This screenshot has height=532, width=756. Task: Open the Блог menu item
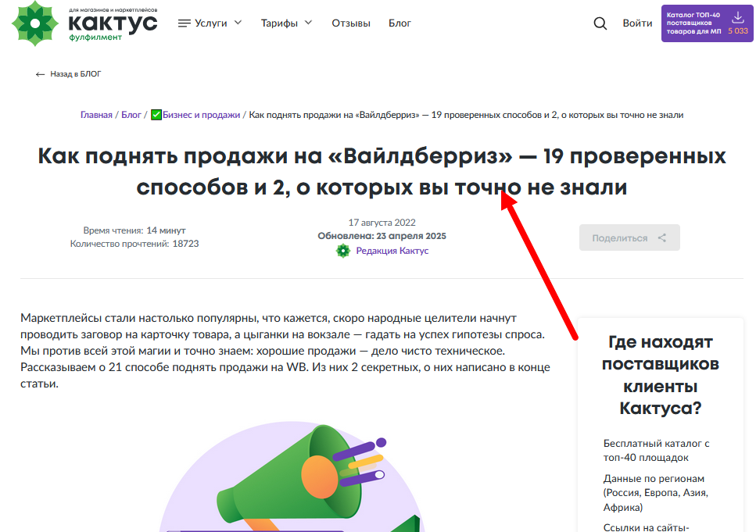coord(399,23)
